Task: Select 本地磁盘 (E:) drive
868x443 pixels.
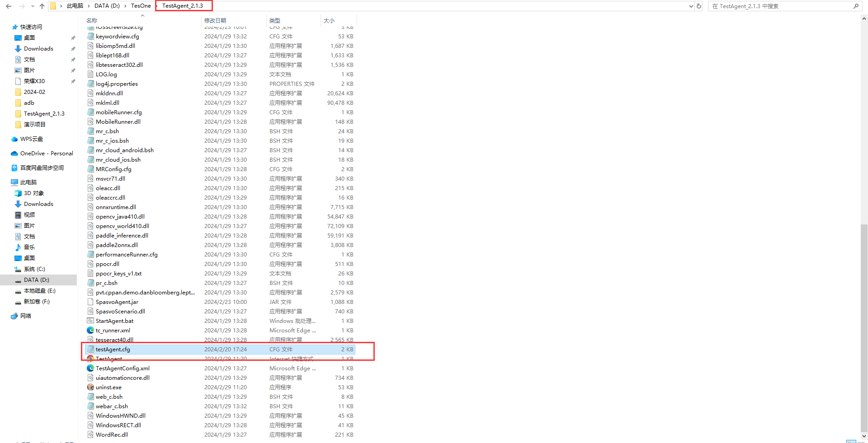Action: point(39,291)
